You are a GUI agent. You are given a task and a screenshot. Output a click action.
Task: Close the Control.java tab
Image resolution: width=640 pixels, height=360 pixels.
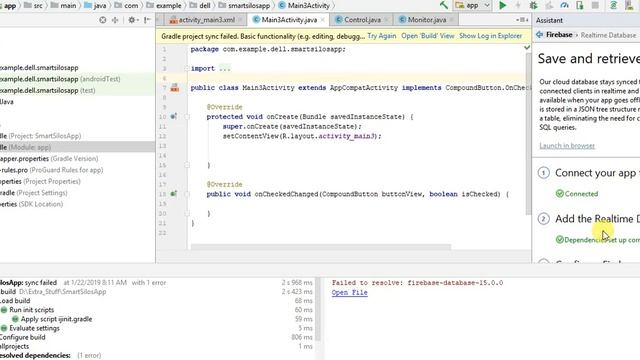tap(386, 20)
